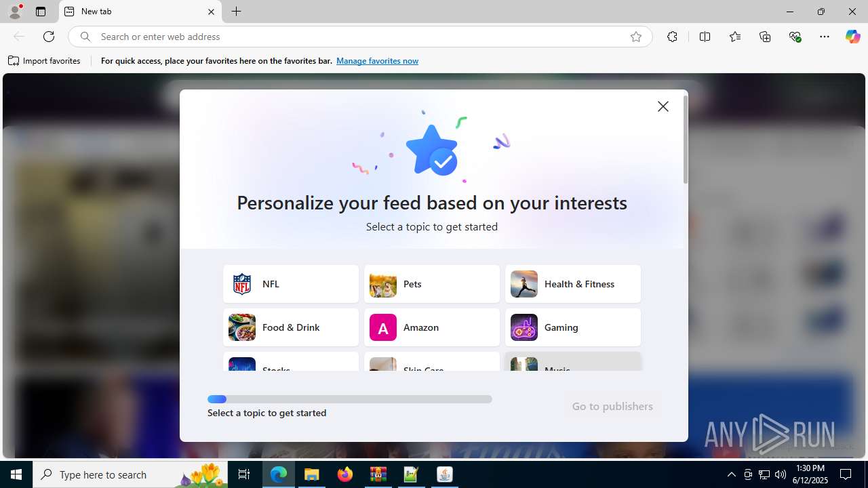Screen dimensions: 868x488
Task: Open Manage favorites now link
Action: coord(377,61)
